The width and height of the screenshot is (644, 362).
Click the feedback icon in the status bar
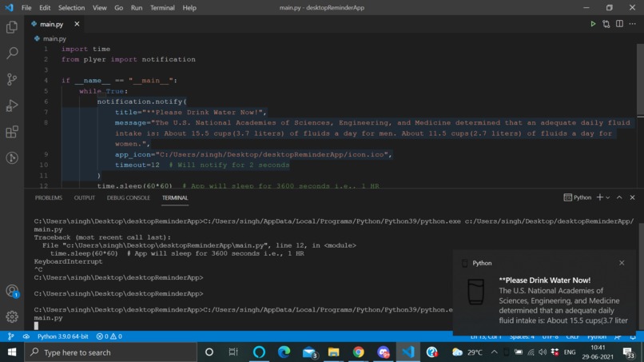tap(618, 337)
